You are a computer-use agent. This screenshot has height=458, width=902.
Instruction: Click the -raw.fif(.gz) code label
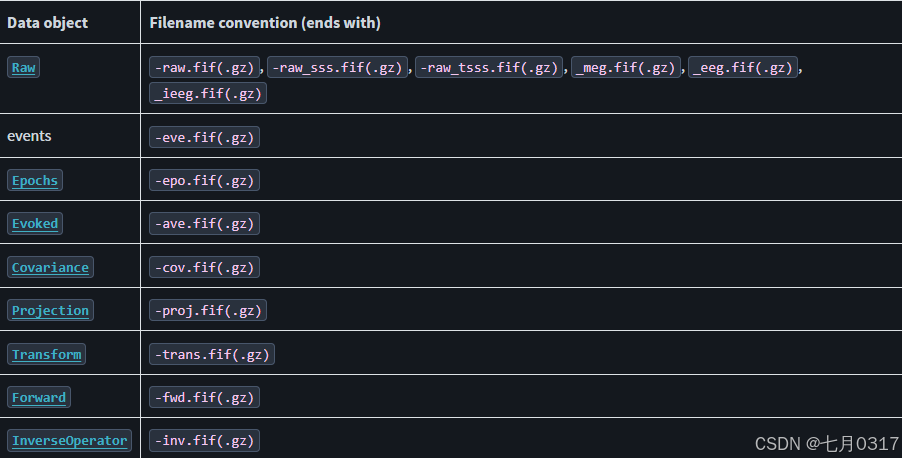click(204, 68)
